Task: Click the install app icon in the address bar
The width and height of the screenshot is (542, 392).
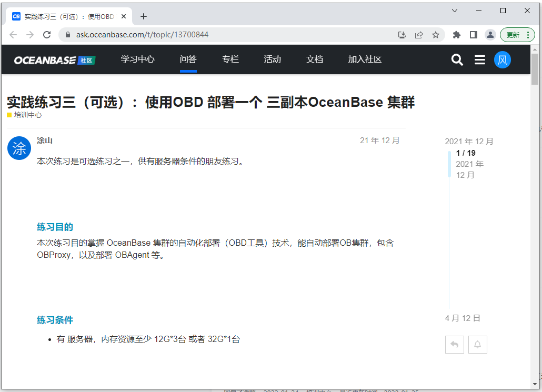Action: pos(402,35)
